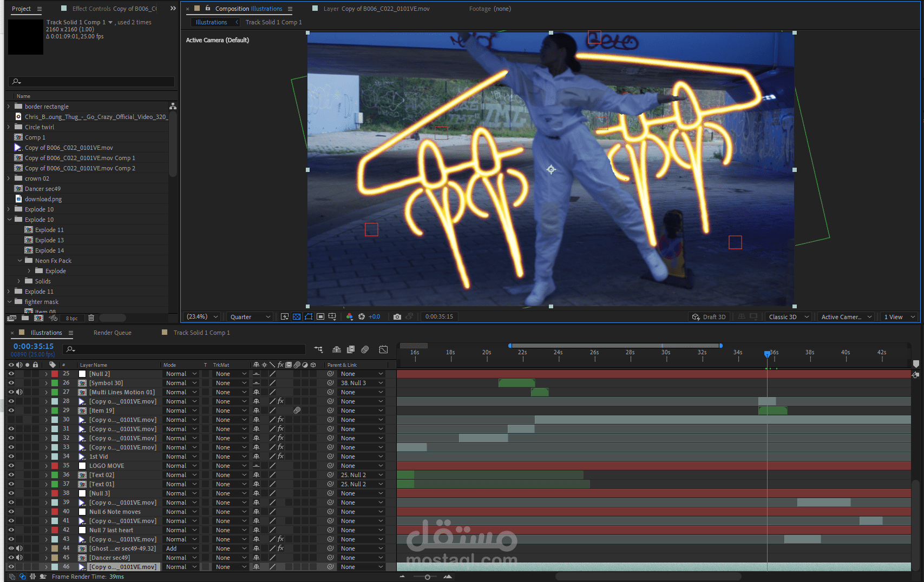
Task: Change label color of [Text 01] layer
Action: point(55,484)
